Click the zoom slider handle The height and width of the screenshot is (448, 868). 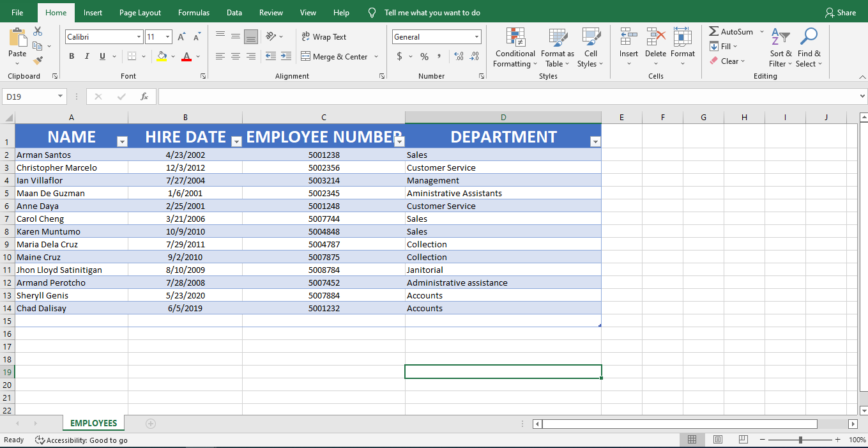point(800,440)
